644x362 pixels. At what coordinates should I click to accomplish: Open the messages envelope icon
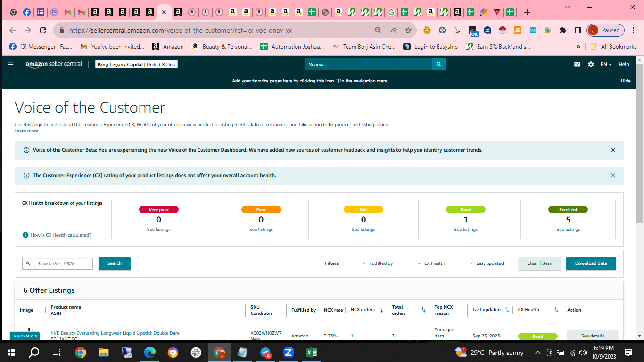(577, 64)
